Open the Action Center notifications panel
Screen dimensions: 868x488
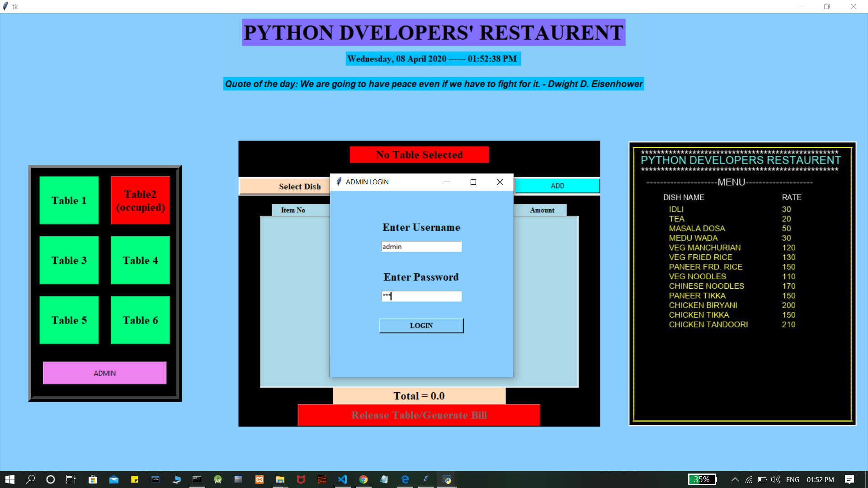tap(849, 479)
